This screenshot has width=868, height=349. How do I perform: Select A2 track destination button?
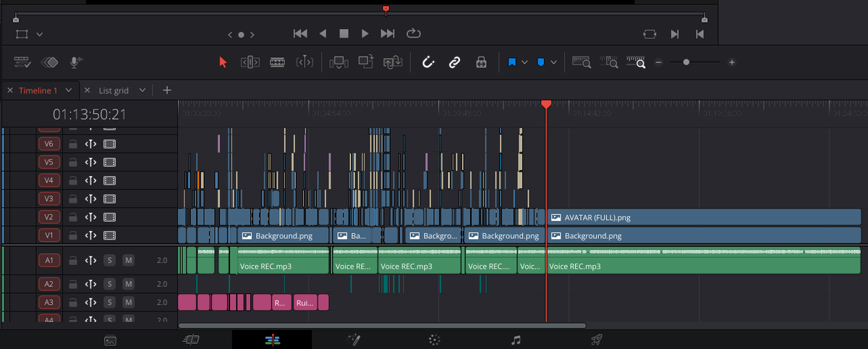click(x=49, y=284)
